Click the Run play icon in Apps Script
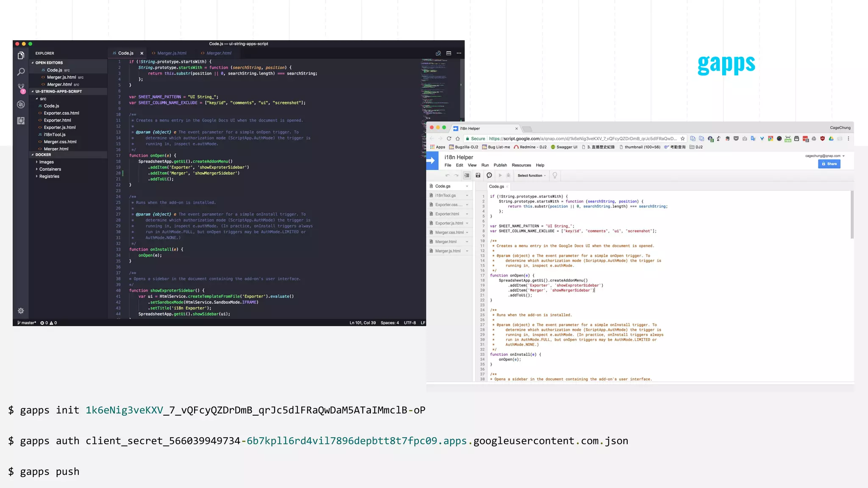 500,175
